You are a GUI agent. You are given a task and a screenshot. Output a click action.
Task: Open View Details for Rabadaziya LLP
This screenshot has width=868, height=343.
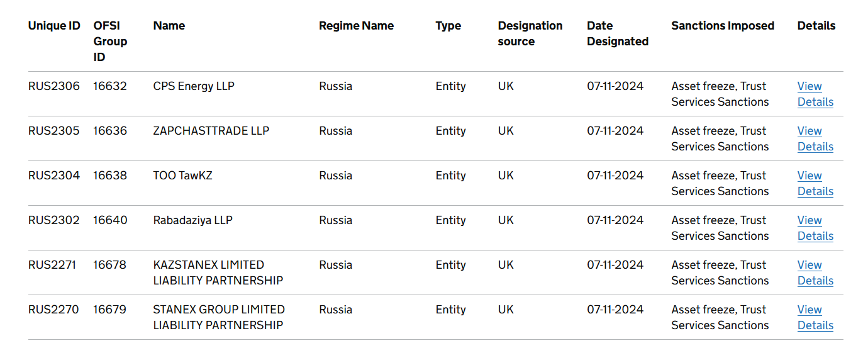pyautogui.click(x=815, y=228)
